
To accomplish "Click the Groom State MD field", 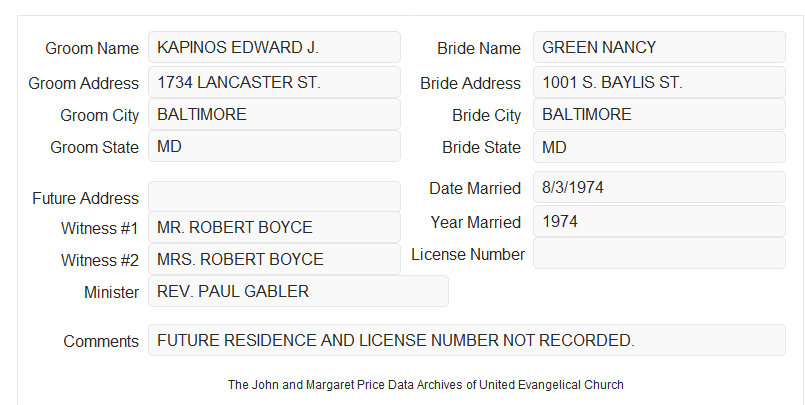I will 274,146.
